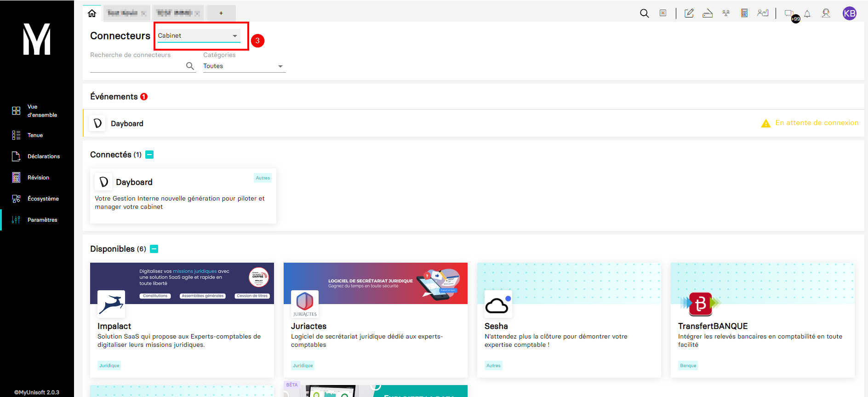The image size is (868, 397).
Task: Open the user analytics chart icon
Action: (x=763, y=13)
